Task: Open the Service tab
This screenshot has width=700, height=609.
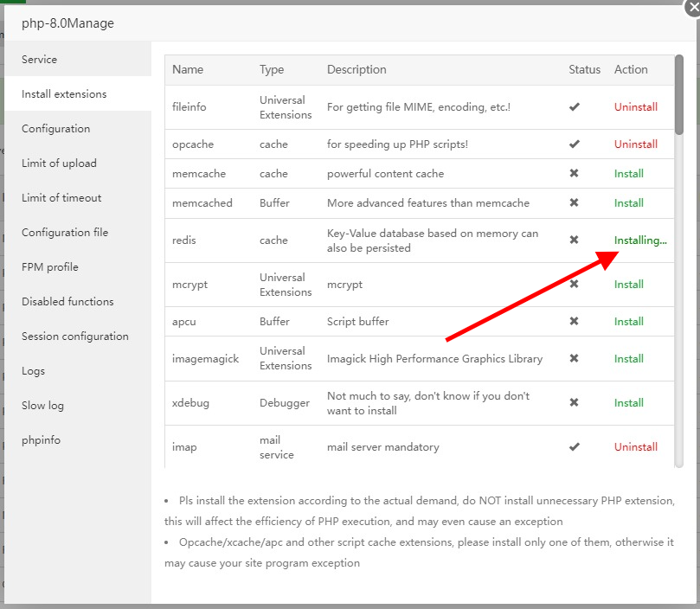Action: pos(40,60)
